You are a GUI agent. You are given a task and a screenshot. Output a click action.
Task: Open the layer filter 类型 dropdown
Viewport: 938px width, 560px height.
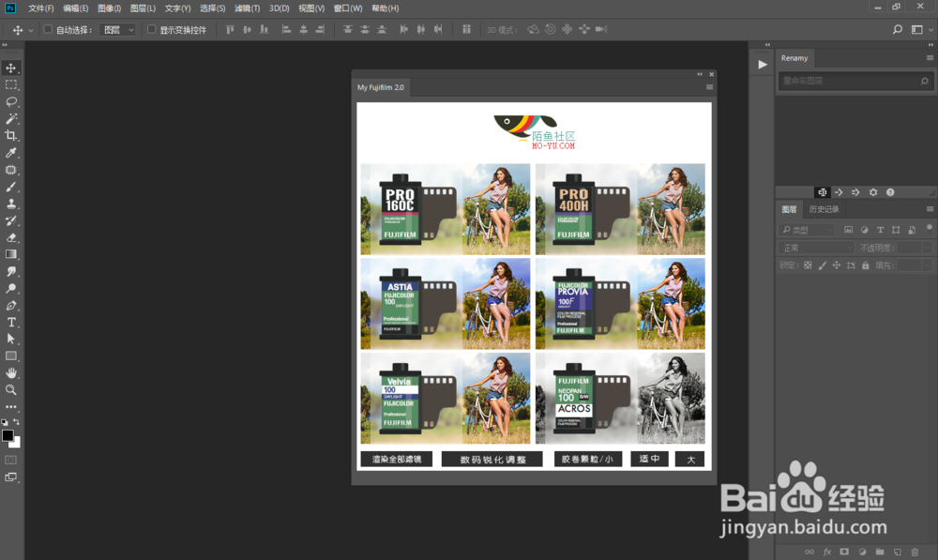pos(807,230)
